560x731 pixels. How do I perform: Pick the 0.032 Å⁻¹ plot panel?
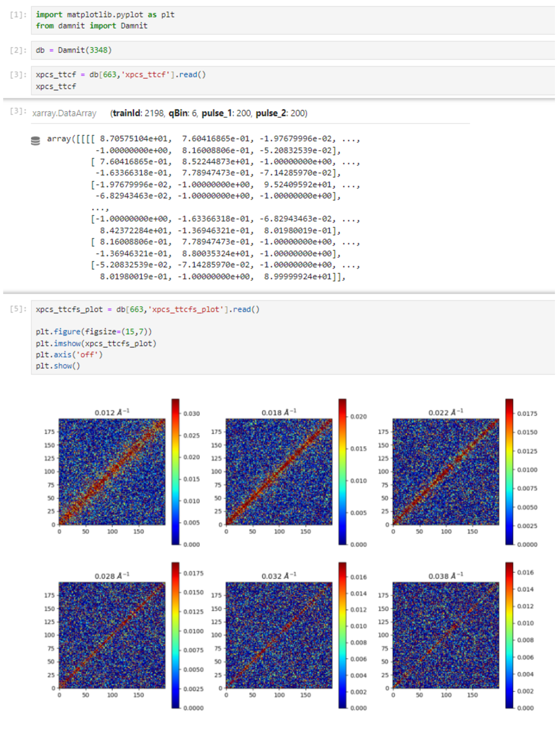[x=279, y=635]
